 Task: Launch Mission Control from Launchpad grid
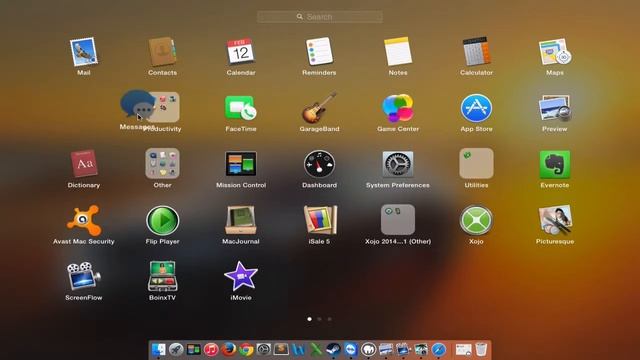[x=241, y=164]
